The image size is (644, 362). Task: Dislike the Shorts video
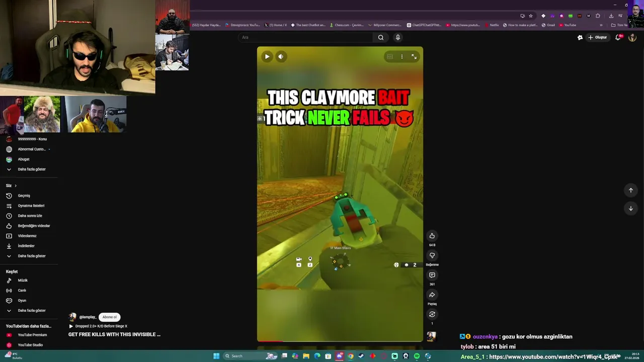[432, 255]
